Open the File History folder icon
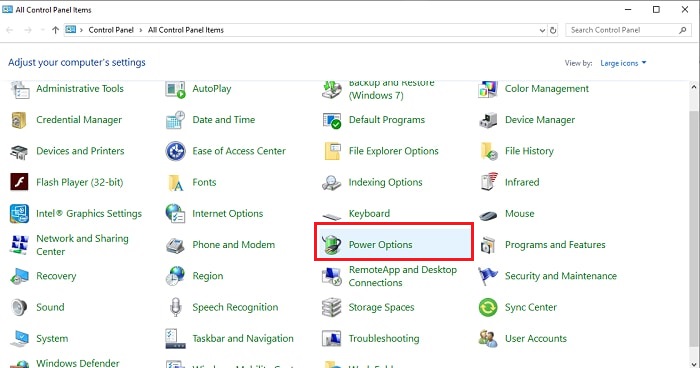 (x=488, y=151)
